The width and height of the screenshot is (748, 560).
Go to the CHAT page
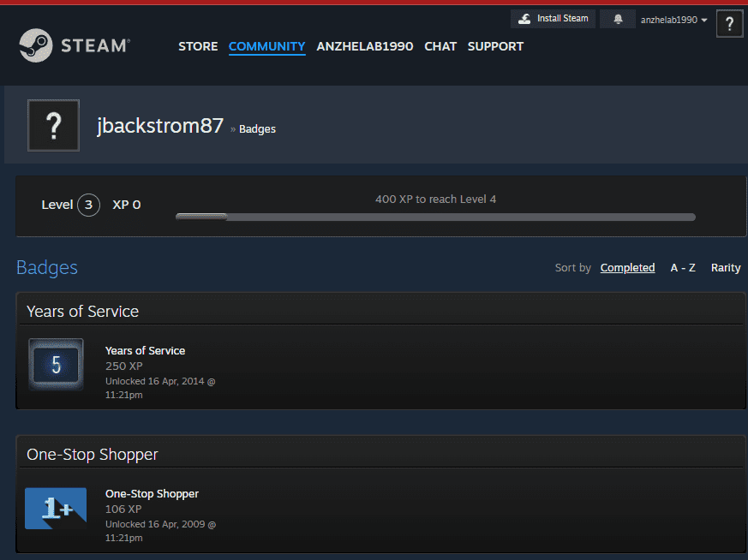pos(440,46)
